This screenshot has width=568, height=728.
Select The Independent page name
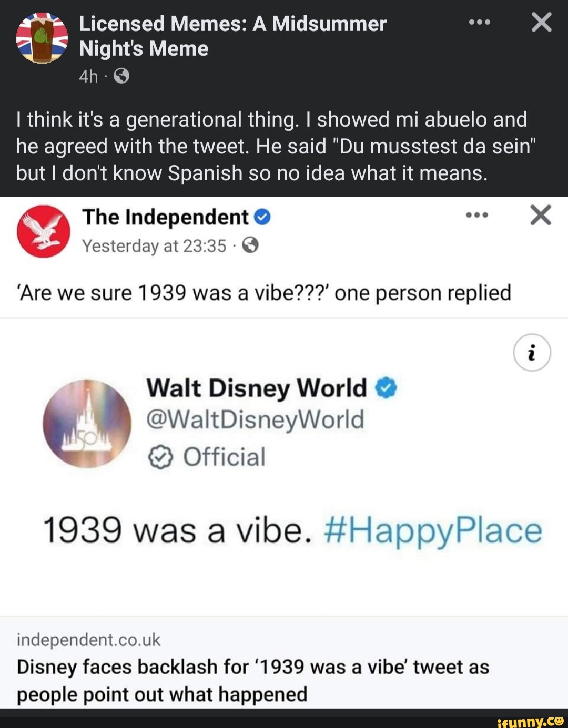pyautogui.click(x=166, y=216)
